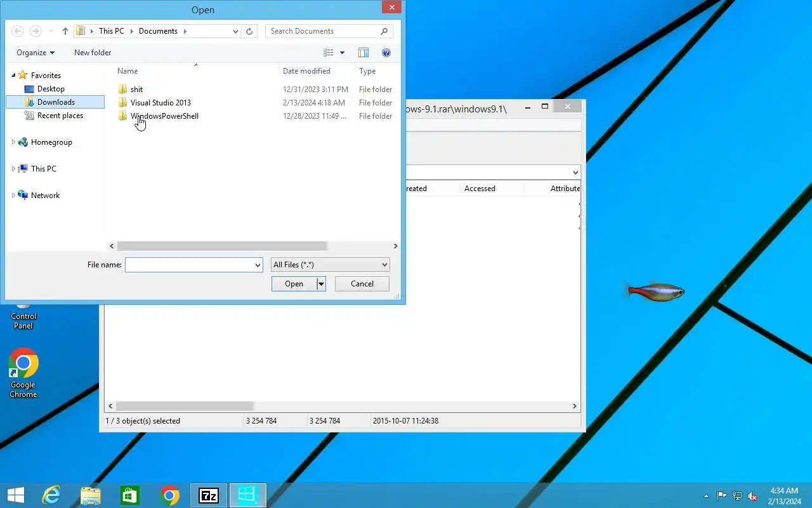Click This PC in the breadcrumb path
The image size is (812, 508).
click(x=112, y=31)
